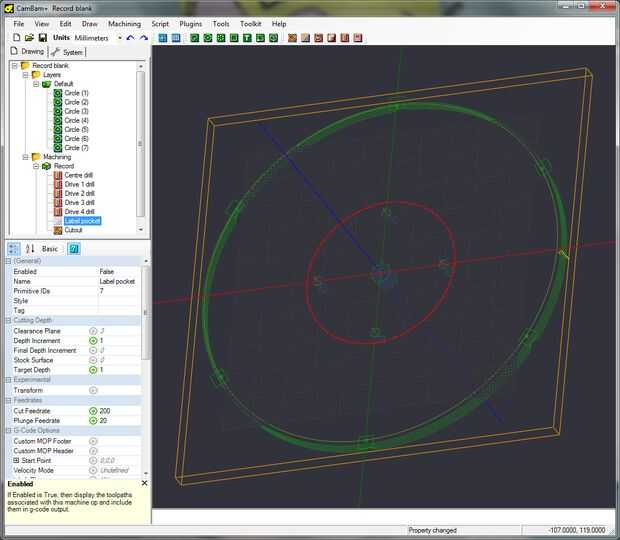Toggle the Cut Feedrate green default marker
Image resolution: width=620 pixels, height=540 pixels.
93,411
